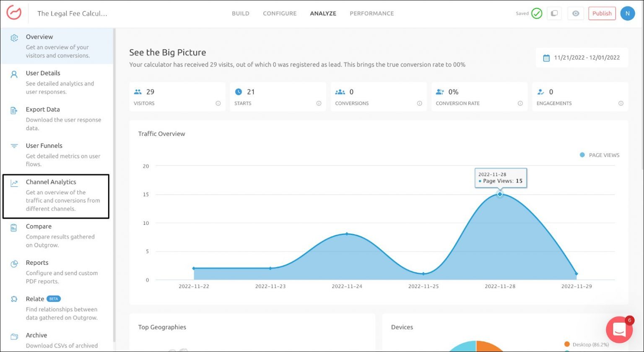Click the eye preview icon
The image size is (644, 352).
576,13
